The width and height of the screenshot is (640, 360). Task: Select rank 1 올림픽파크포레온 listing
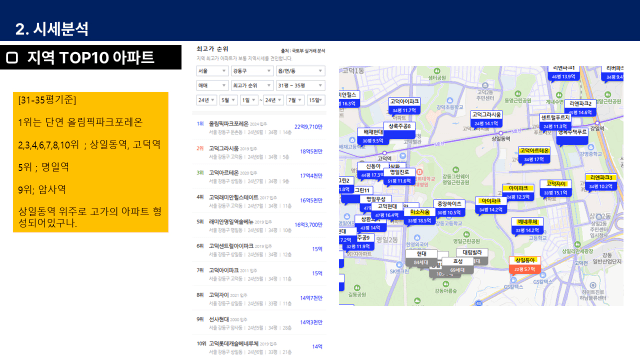click(260, 127)
